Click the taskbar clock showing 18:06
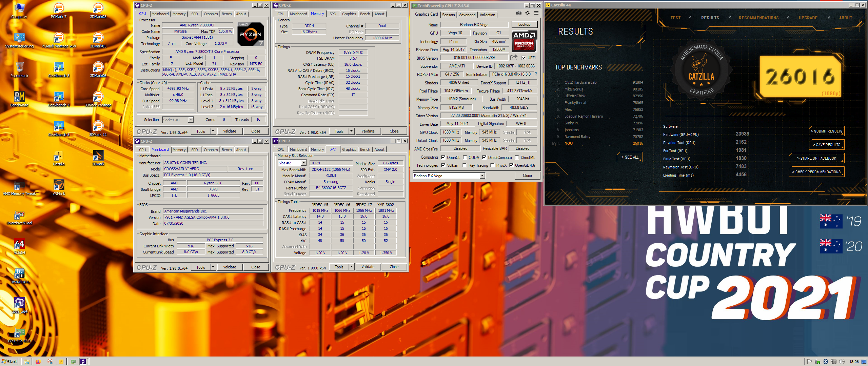Viewport: 868px width, 366px height. point(854,362)
